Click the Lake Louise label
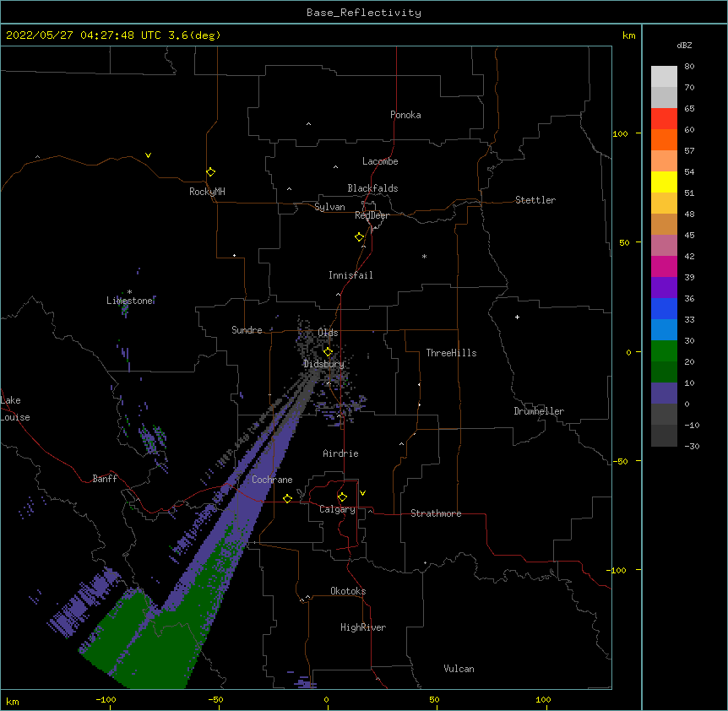 15,409
